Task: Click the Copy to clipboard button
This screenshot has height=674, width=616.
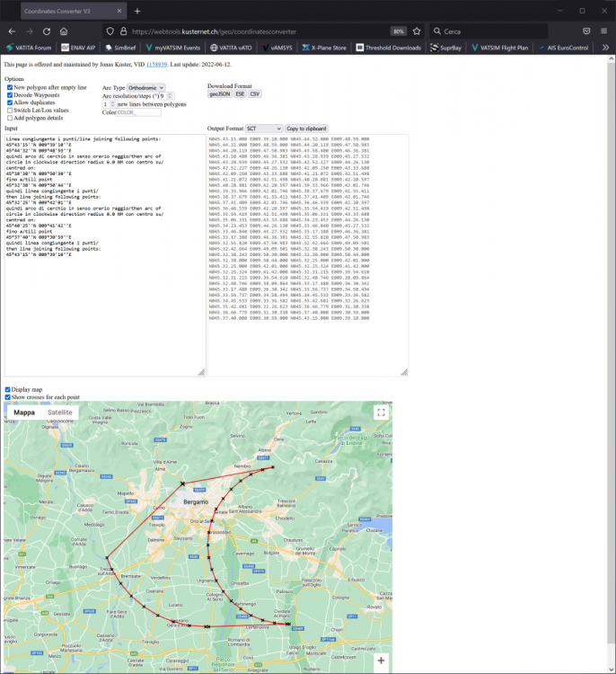Action: (x=306, y=129)
